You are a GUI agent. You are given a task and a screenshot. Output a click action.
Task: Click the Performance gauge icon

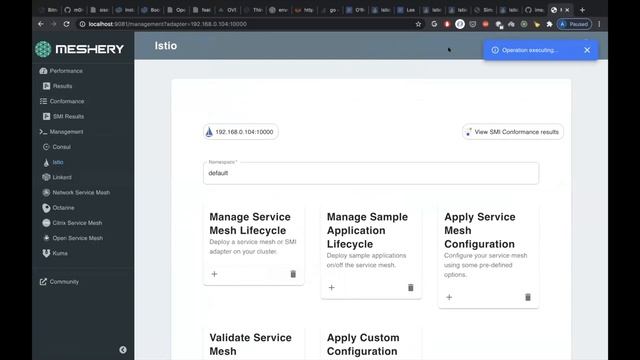(43, 71)
